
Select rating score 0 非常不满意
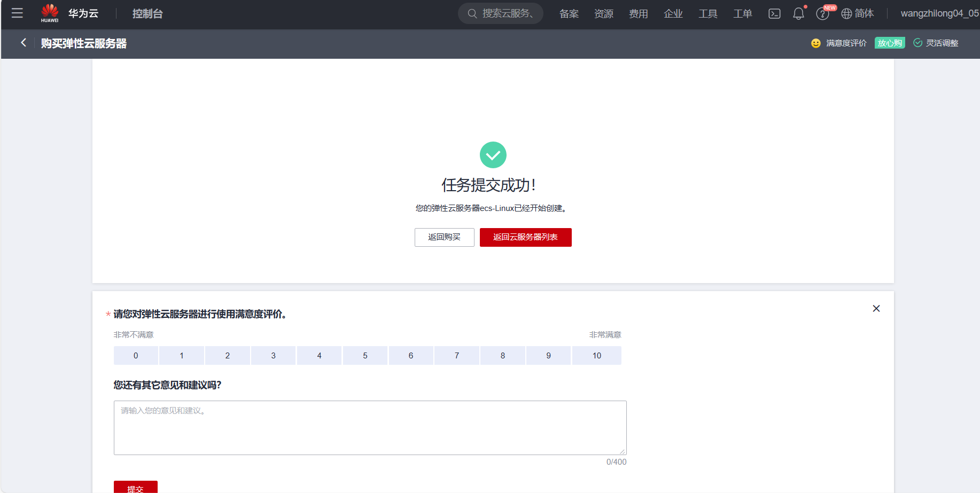click(136, 355)
